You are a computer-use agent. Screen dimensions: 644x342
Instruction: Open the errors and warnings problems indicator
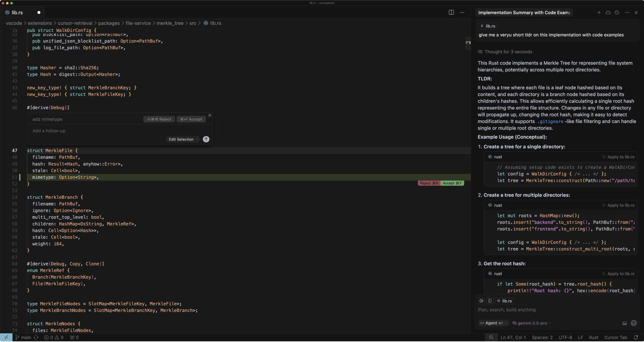54,338
